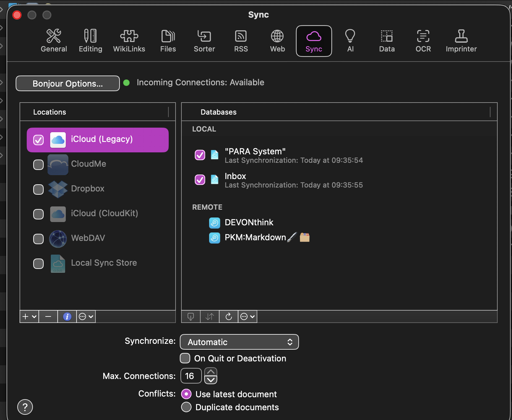The width and height of the screenshot is (512, 420).
Task: Switch to the WikiLinks preferences
Action: (129, 41)
